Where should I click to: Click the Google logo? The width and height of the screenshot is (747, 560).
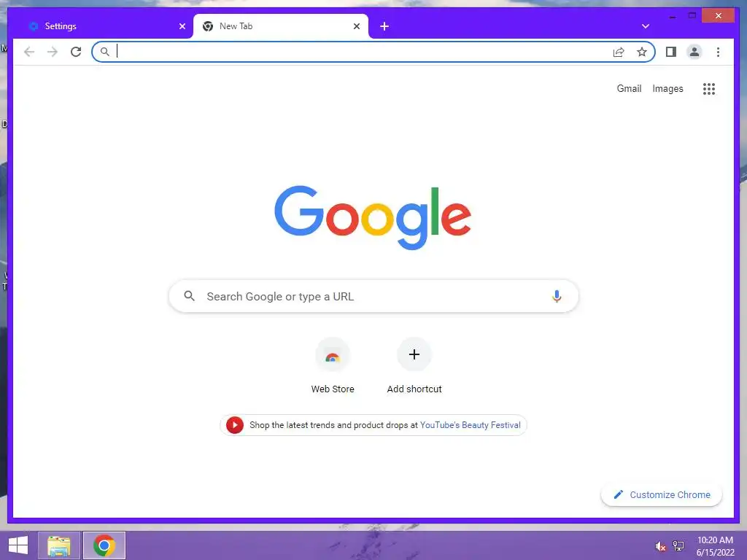tap(373, 217)
